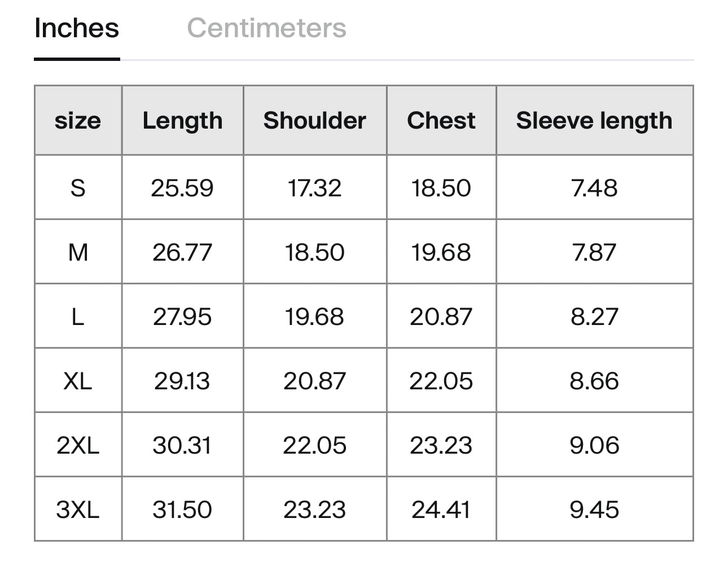The image size is (728, 562).
Task: Select the Inches tab
Action: [77, 28]
